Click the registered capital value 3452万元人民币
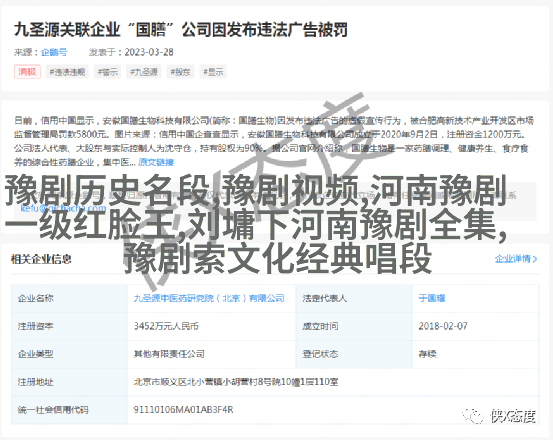Image resolution: width=553 pixels, height=440 pixels. point(166,326)
